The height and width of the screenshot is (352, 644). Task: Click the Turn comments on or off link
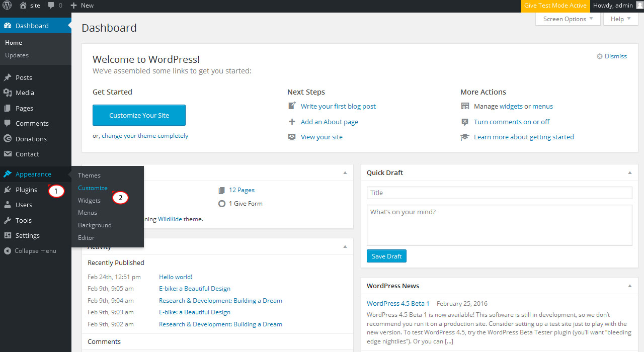click(x=512, y=122)
